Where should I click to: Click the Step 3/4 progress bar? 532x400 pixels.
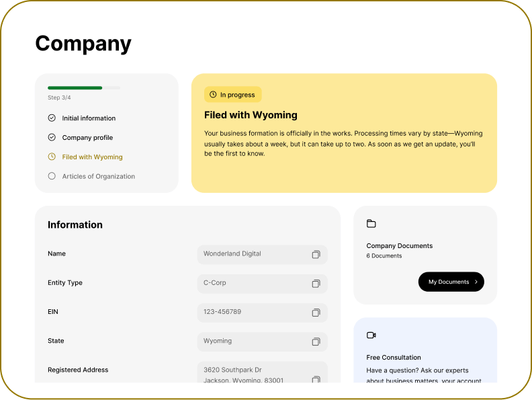tap(84, 87)
